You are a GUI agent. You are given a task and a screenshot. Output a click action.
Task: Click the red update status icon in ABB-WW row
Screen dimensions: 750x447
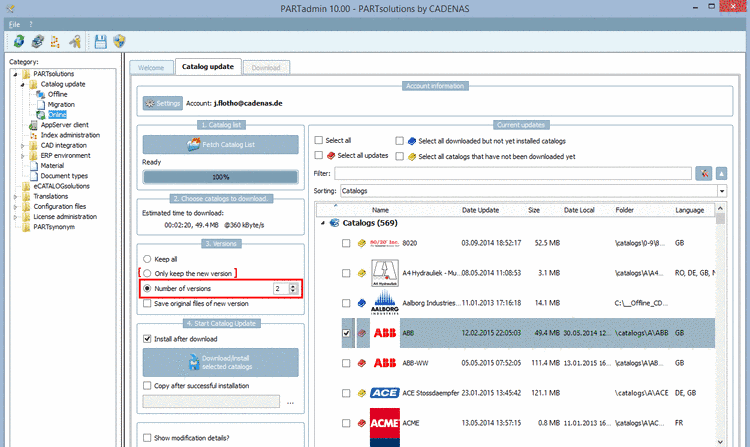coord(362,363)
